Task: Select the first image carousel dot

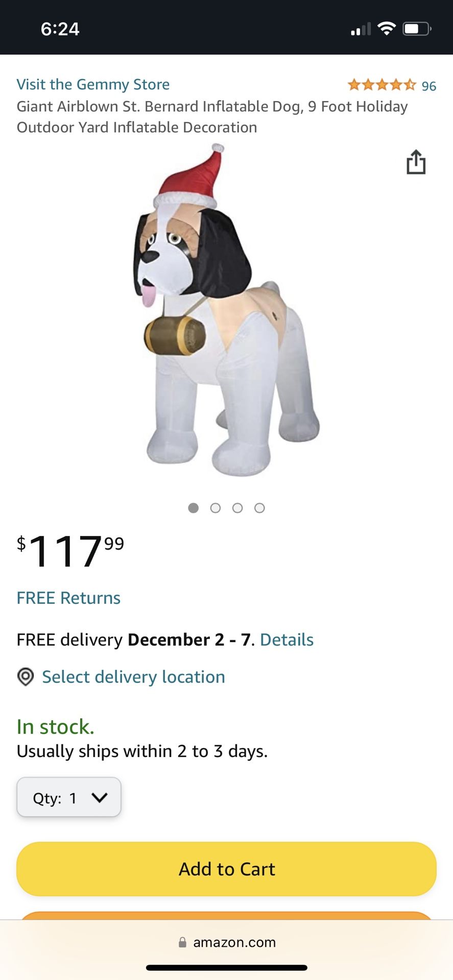Action: (x=193, y=508)
